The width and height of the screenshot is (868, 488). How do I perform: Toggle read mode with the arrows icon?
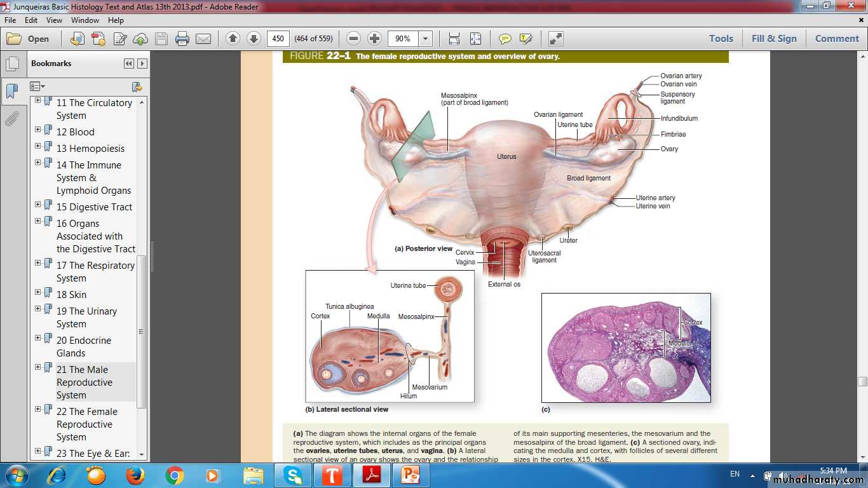pos(555,39)
